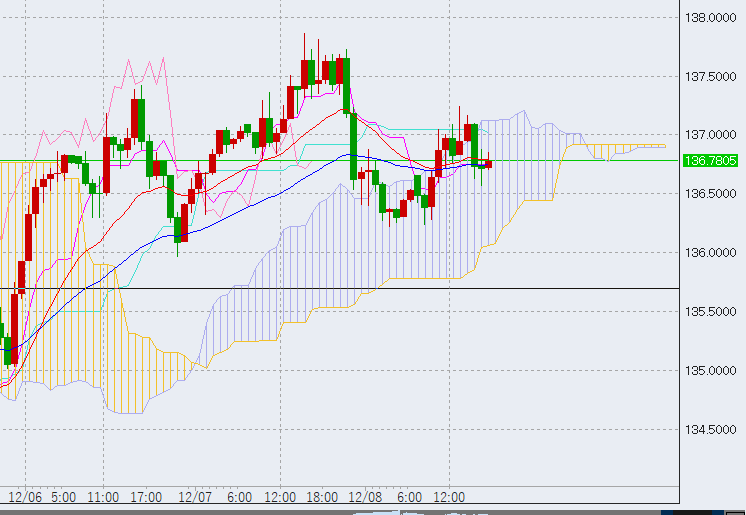Click the 135.0000 price axis label
Viewport: 746px width, 515px height.
coord(710,371)
